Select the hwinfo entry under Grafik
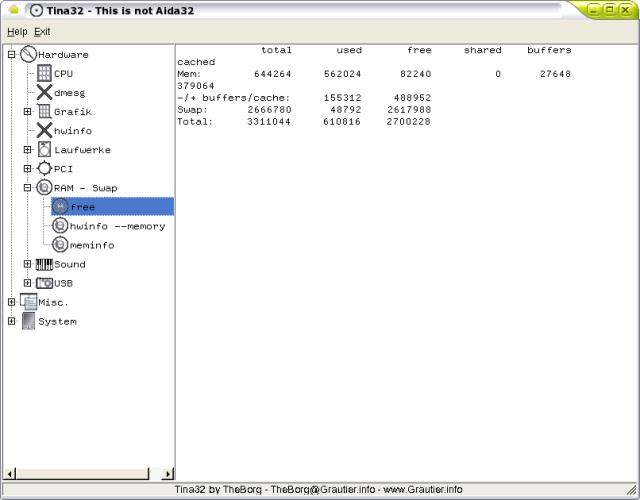This screenshot has height=500, width=640. [x=73, y=131]
